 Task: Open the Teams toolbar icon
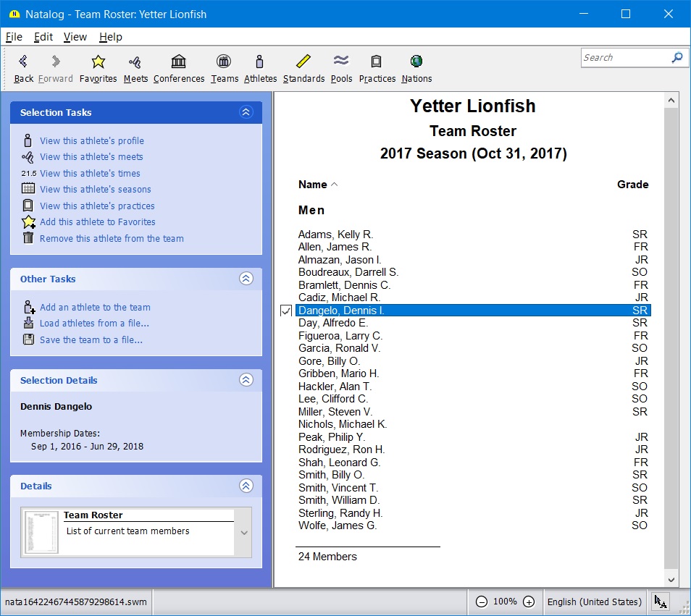(x=225, y=62)
